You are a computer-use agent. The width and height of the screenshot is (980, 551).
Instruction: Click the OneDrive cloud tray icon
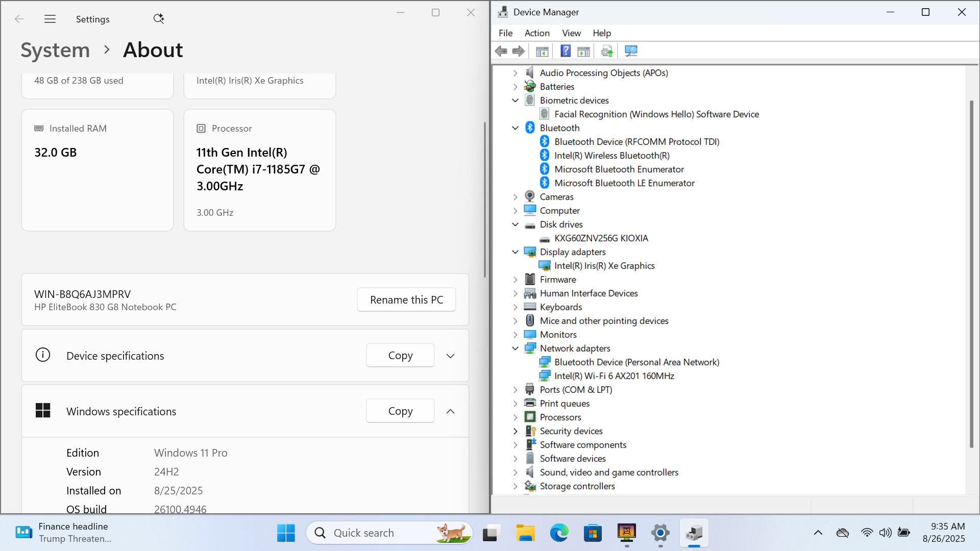click(x=843, y=533)
